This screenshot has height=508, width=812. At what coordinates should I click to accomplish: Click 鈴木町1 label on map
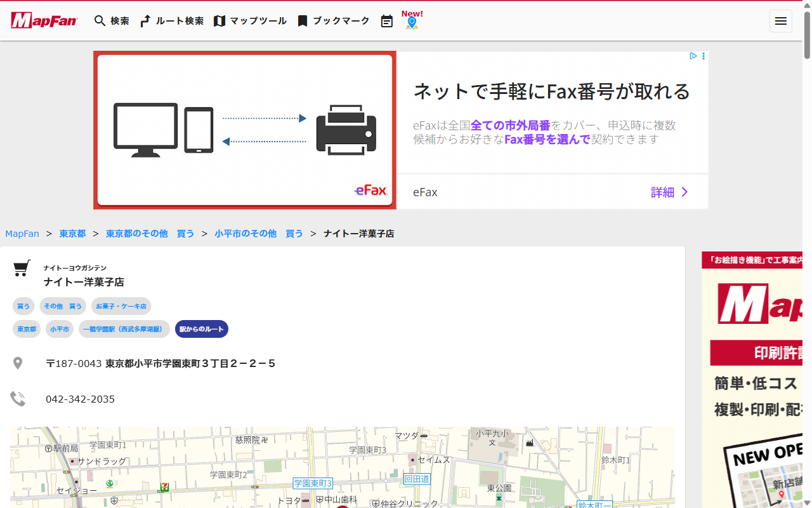point(616,460)
